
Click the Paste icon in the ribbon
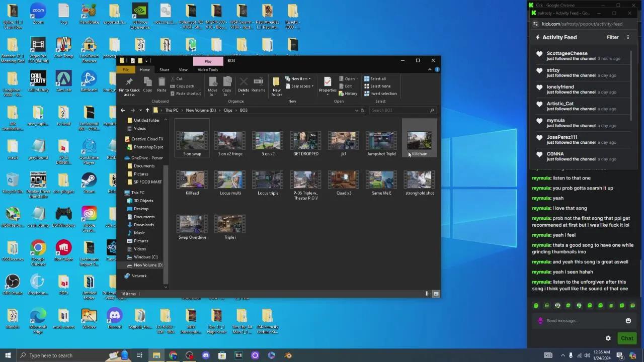point(162,84)
